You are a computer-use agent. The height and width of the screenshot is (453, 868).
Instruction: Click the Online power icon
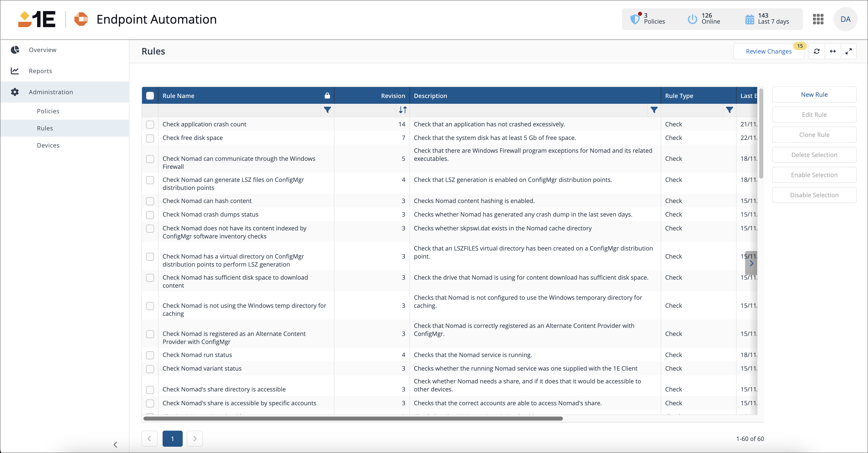point(692,19)
